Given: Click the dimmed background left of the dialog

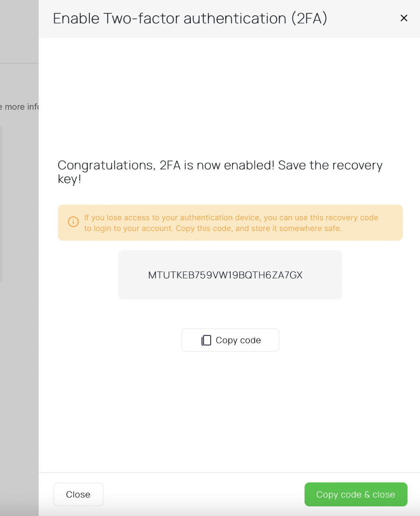Looking at the screenshot, I should 19,369.
